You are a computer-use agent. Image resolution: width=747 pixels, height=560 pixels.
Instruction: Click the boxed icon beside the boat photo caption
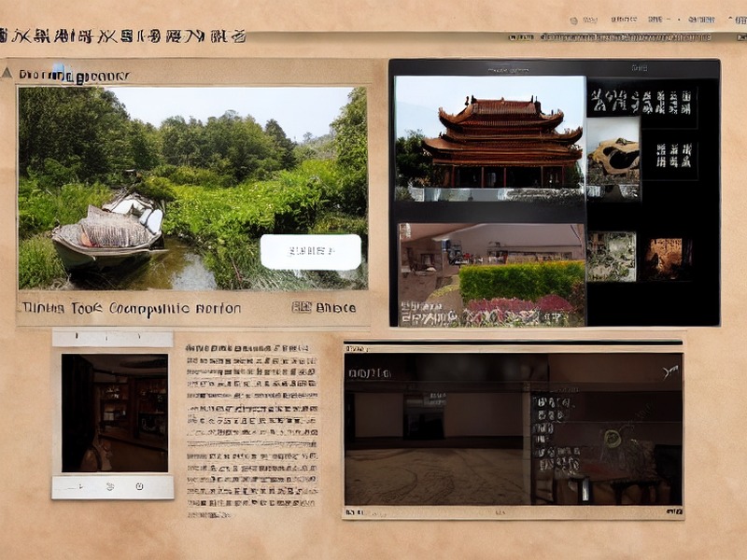point(301,308)
